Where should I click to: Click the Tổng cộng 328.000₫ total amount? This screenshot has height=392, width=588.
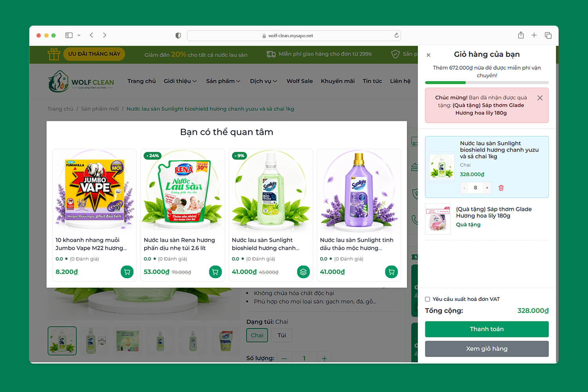point(533,311)
